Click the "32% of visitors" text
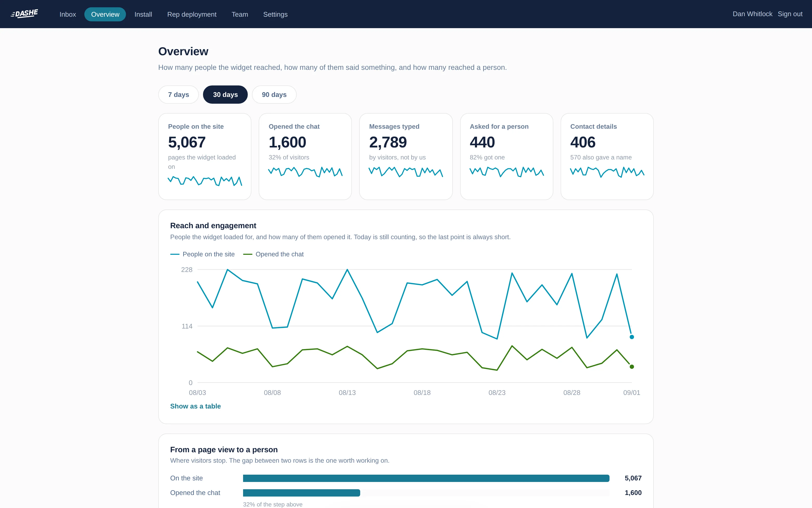Screen dimensions: 812x508 (289, 158)
